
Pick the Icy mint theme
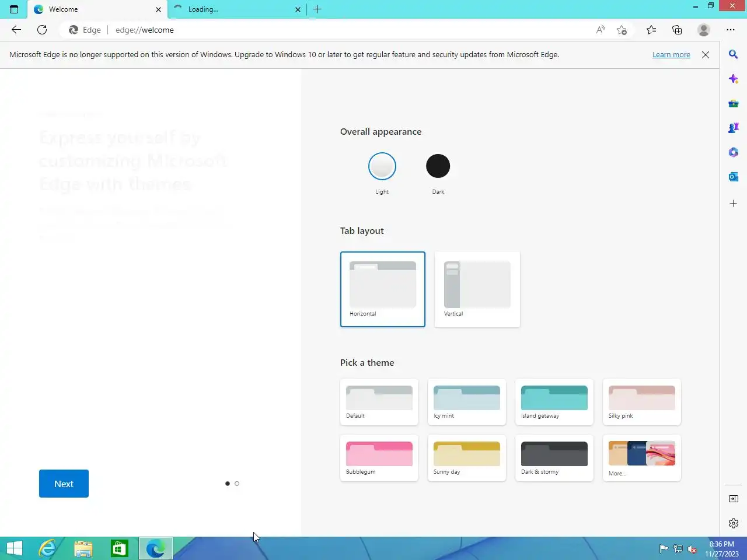467,402
